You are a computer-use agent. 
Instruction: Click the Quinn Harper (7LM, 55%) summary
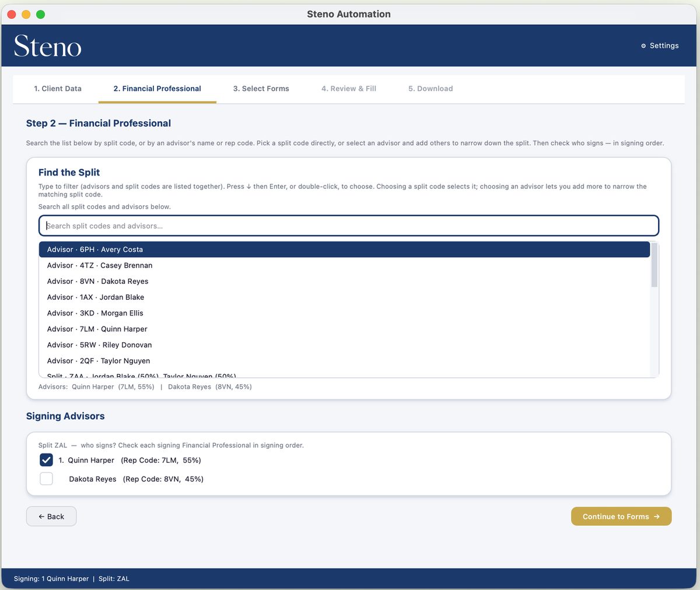(x=113, y=387)
